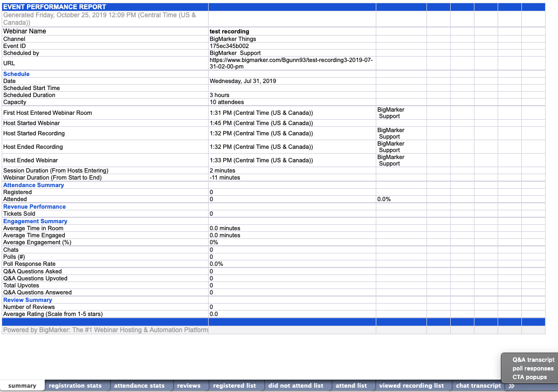Switch to the attend list tab
This screenshot has height=392, width=558.
pos(351,386)
